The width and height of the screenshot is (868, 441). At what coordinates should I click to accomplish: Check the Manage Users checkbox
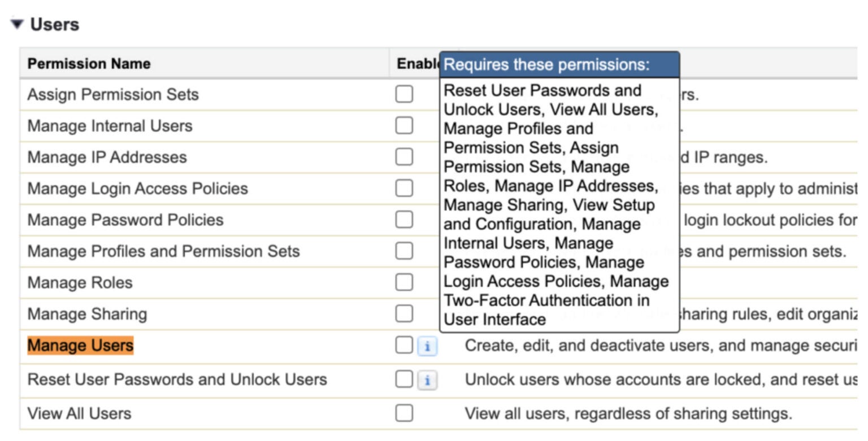point(403,346)
